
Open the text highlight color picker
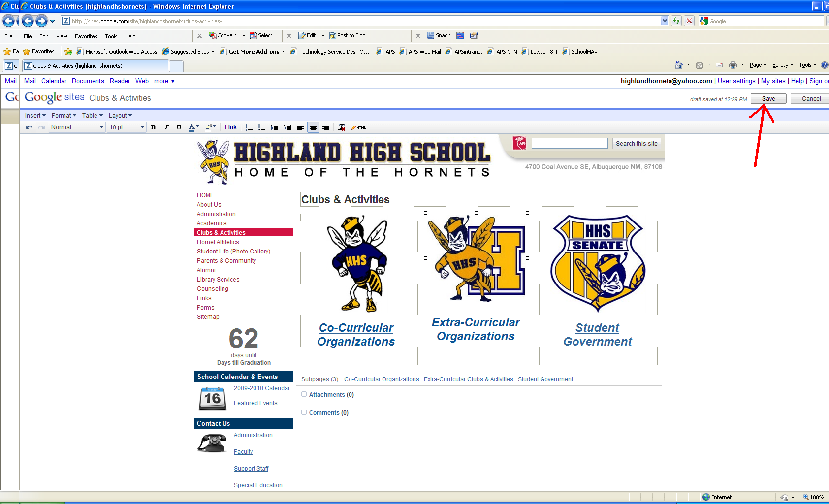click(x=211, y=127)
